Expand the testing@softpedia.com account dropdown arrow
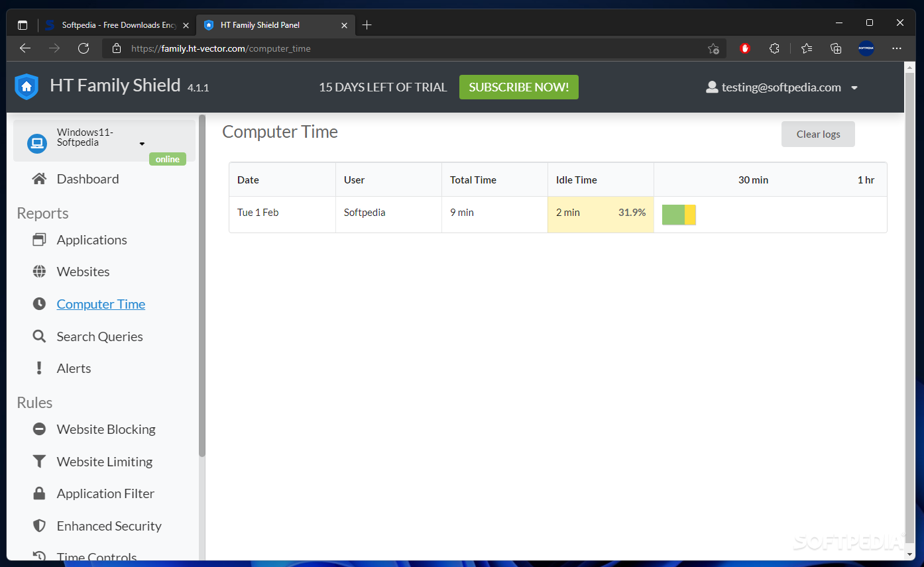 pos(854,87)
